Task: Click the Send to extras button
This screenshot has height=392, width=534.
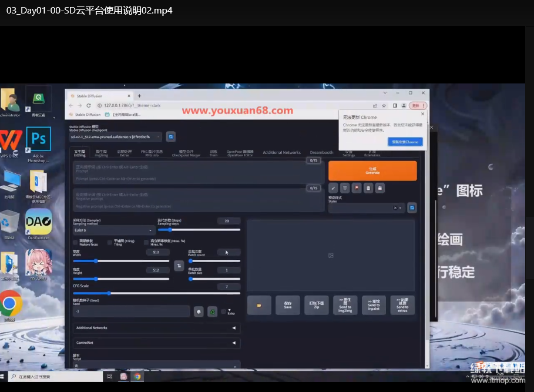Action: (x=402, y=305)
